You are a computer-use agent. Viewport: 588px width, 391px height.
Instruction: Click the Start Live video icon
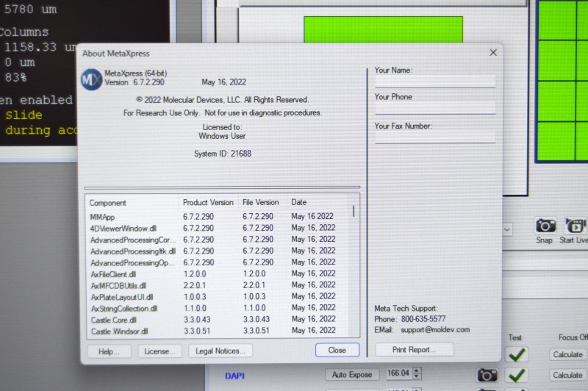pyautogui.click(x=575, y=226)
